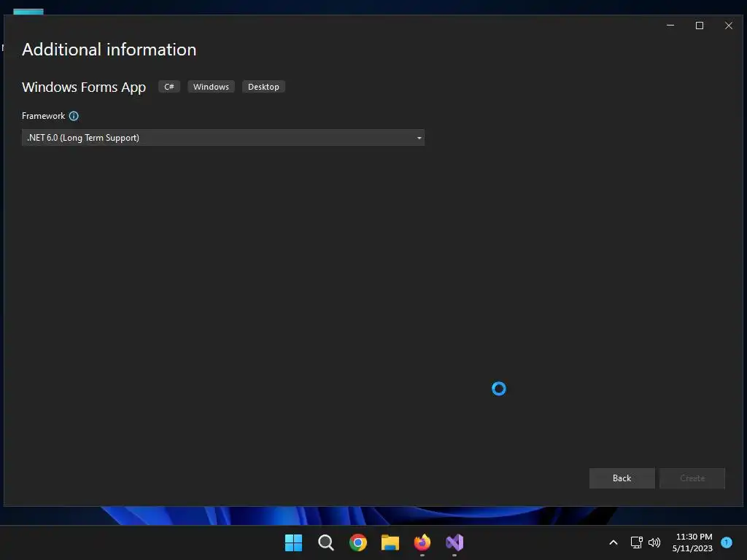Click the Additional information title
747x560 pixels.
[109, 50]
